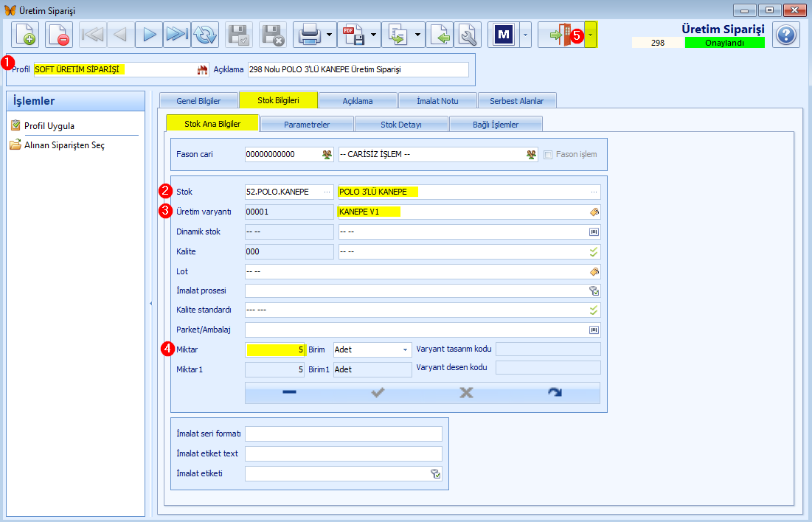Open the help question mark button
This screenshot has height=522, width=812.
pyautogui.click(x=786, y=35)
